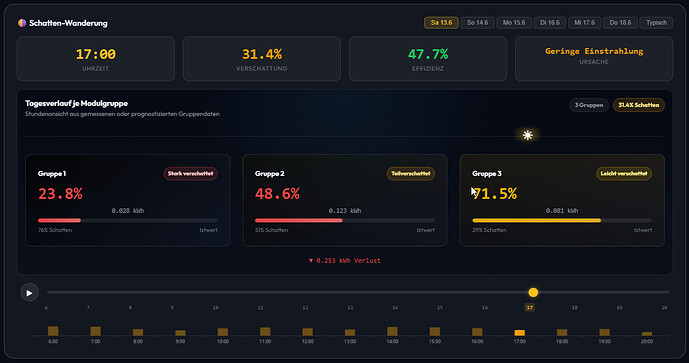This screenshot has height=363, width=689.
Task: Click the 19:00 bar in the hourly chart
Action: pos(605,332)
